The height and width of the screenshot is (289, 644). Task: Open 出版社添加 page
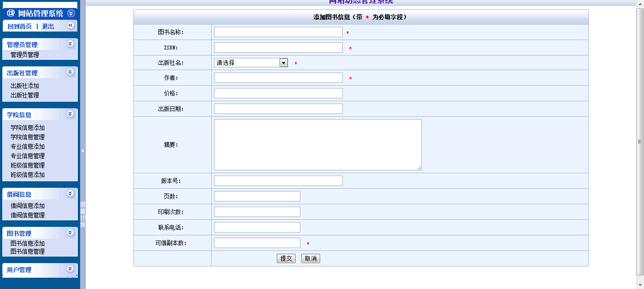[25, 86]
